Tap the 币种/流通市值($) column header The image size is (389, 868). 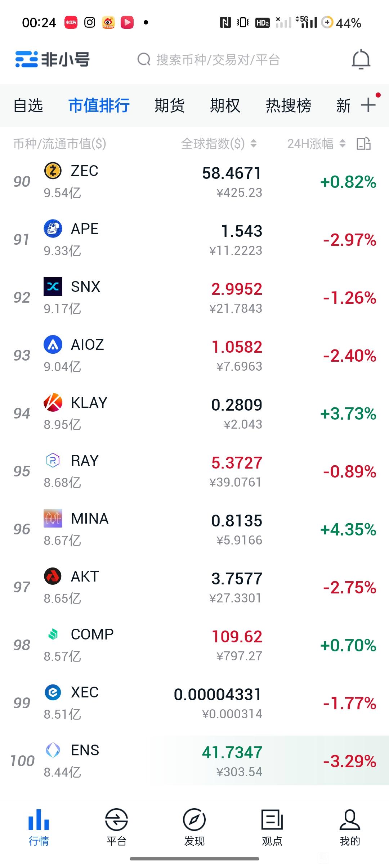coord(60,144)
